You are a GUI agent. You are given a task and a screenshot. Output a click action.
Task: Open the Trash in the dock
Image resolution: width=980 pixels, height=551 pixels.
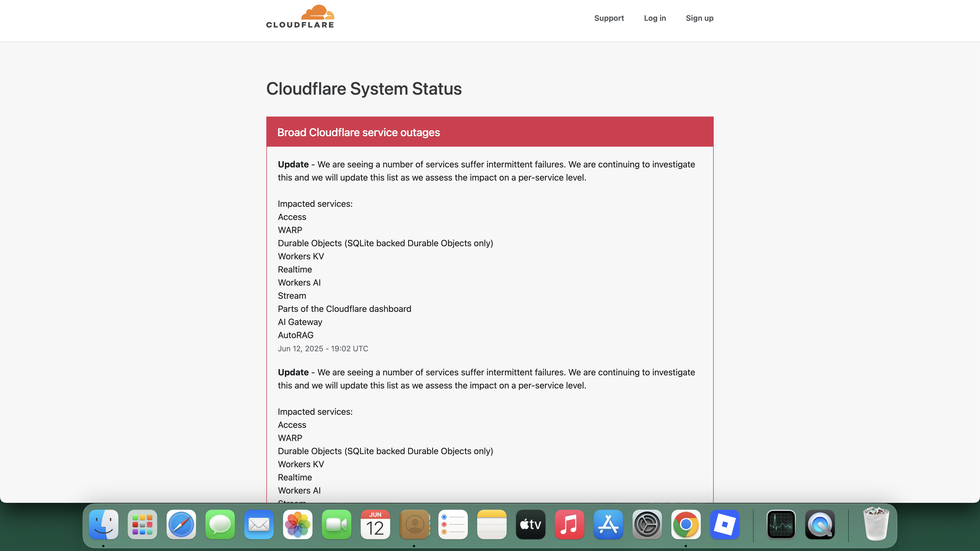(876, 524)
